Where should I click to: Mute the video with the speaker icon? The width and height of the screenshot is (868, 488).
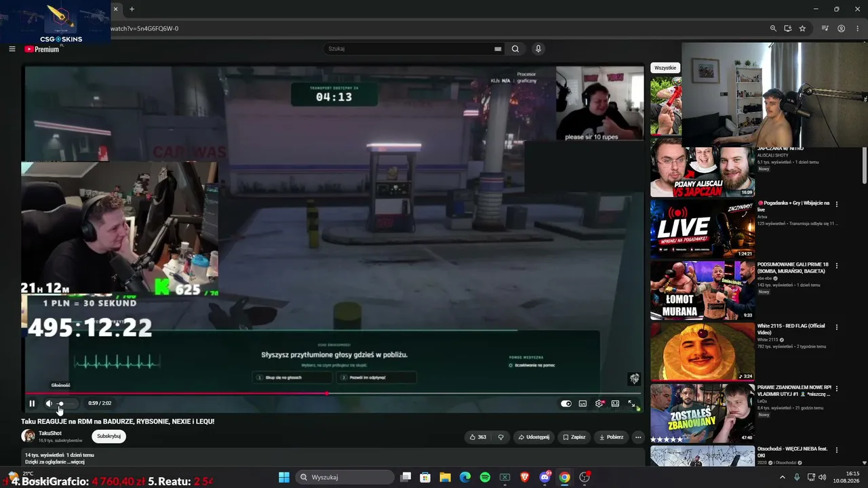(x=49, y=403)
